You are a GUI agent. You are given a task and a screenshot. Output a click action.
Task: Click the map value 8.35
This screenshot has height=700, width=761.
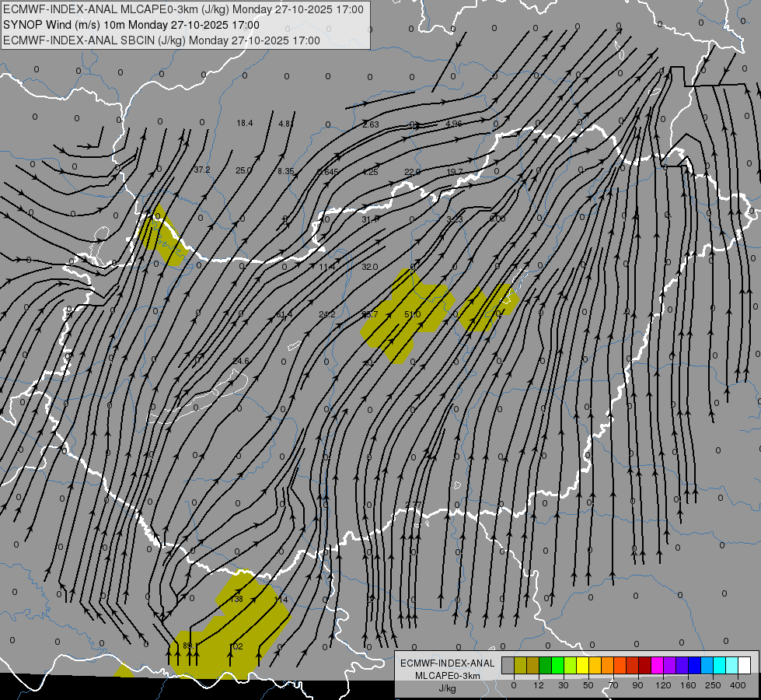(286, 171)
